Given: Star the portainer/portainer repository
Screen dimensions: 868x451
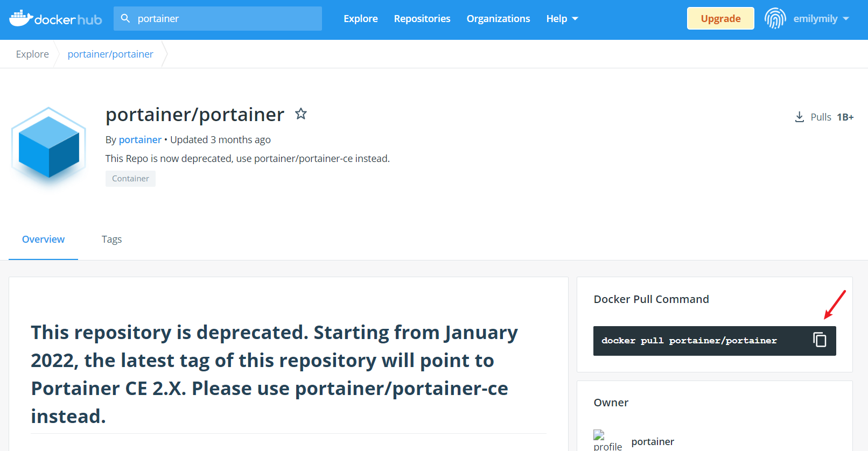Looking at the screenshot, I should coord(301,114).
